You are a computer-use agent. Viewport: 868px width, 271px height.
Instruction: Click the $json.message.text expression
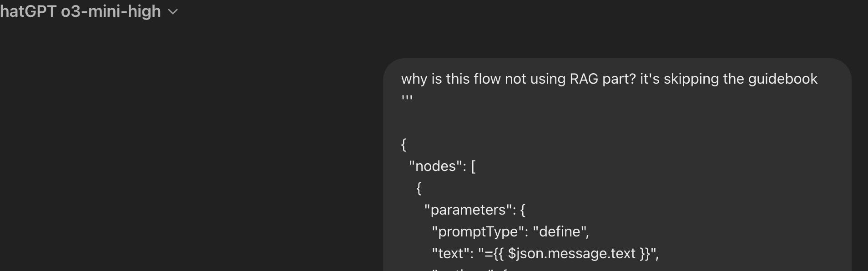coord(571,254)
